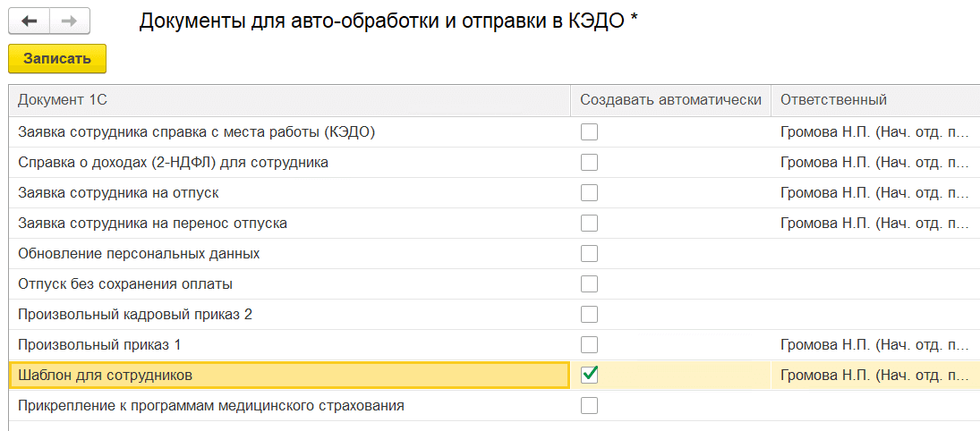980x431 pixels.
Task: Click the back arrow navigation icon
Action: click(x=29, y=21)
